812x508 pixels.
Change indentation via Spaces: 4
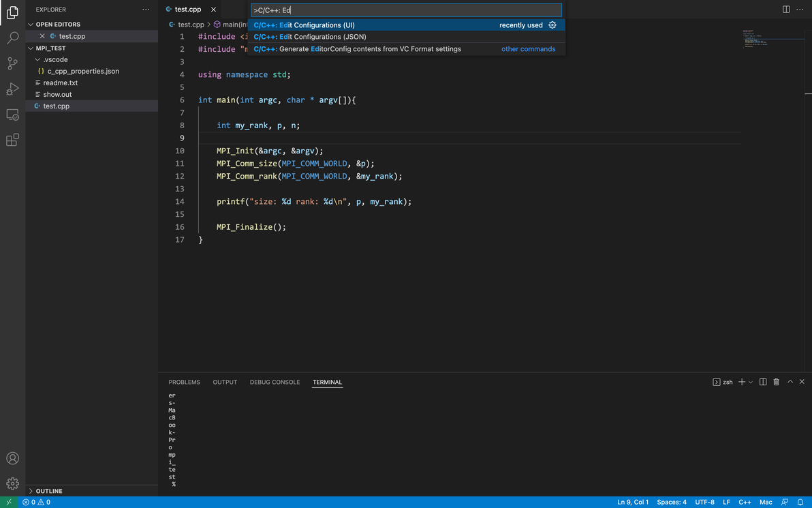pyautogui.click(x=672, y=503)
